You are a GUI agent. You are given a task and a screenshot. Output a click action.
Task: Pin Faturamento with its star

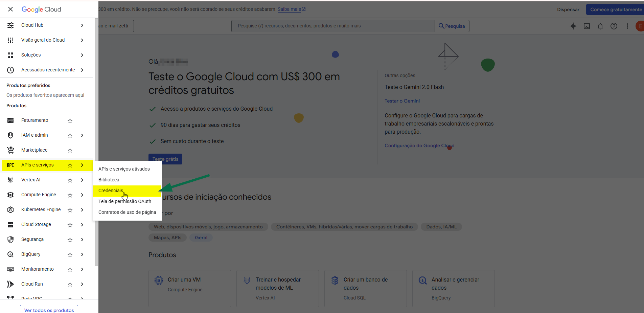coord(70,121)
